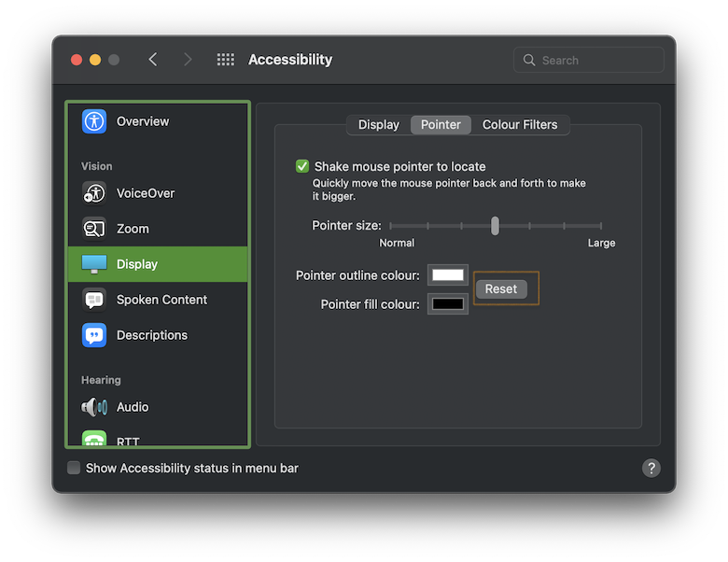The width and height of the screenshot is (728, 562).
Task: Open the Pointer outline colour swatch
Action: click(x=448, y=275)
